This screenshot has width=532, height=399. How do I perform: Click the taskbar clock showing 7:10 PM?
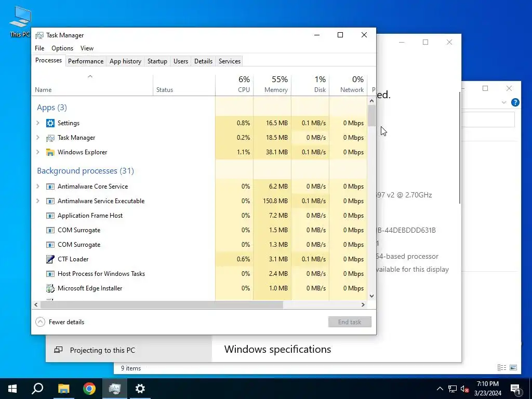coord(487,389)
